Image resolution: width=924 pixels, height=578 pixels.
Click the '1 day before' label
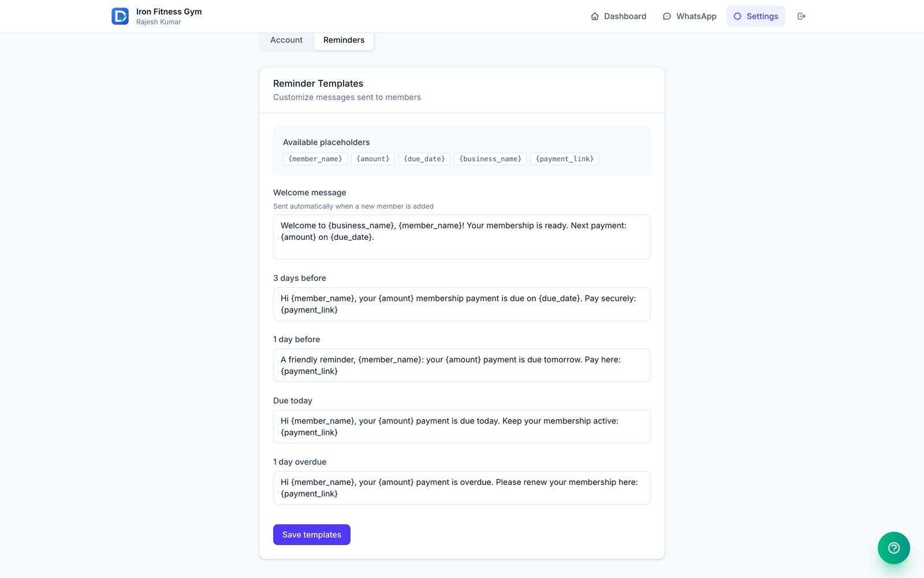(x=296, y=339)
